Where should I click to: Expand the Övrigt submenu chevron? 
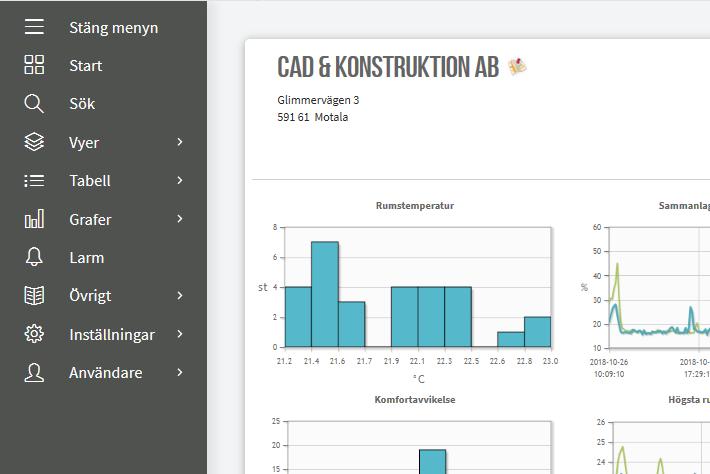(x=180, y=296)
